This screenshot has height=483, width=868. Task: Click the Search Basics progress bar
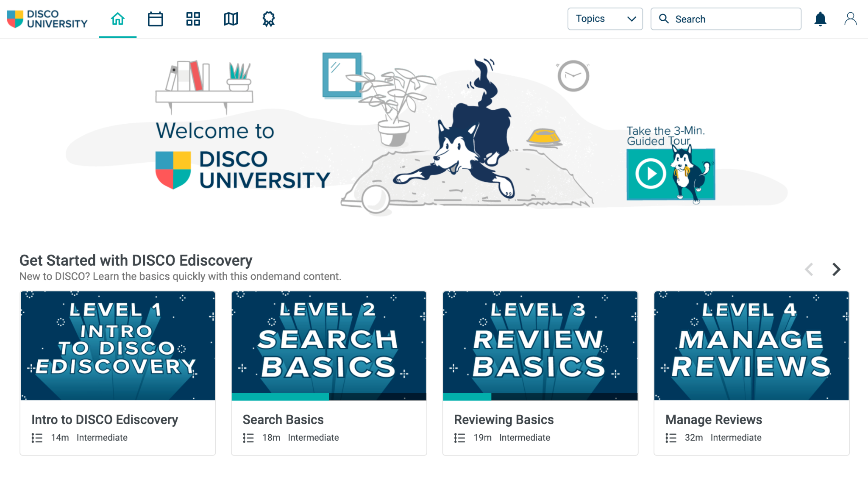pyautogui.click(x=328, y=397)
